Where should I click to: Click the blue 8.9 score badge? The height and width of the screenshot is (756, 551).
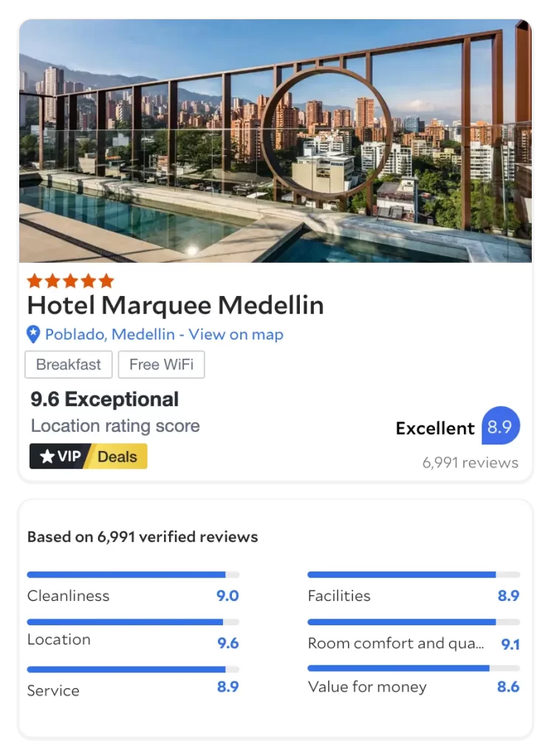pos(500,427)
